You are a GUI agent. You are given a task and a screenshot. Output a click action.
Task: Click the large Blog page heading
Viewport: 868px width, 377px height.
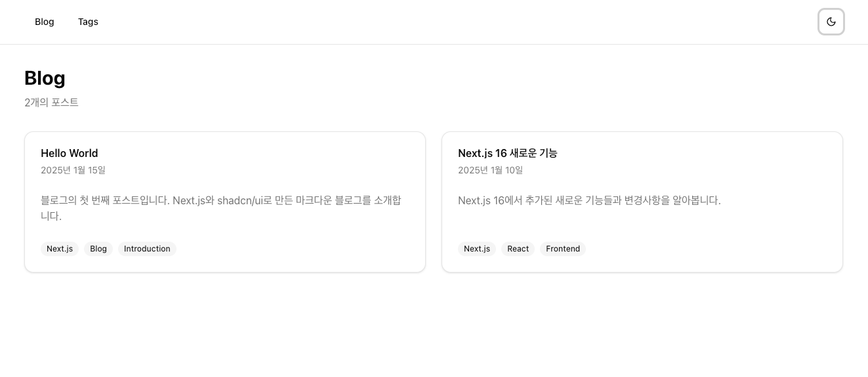(45, 78)
